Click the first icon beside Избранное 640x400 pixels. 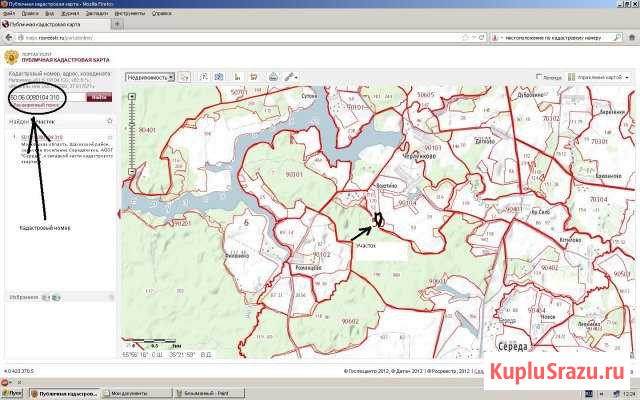click(46, 298)
